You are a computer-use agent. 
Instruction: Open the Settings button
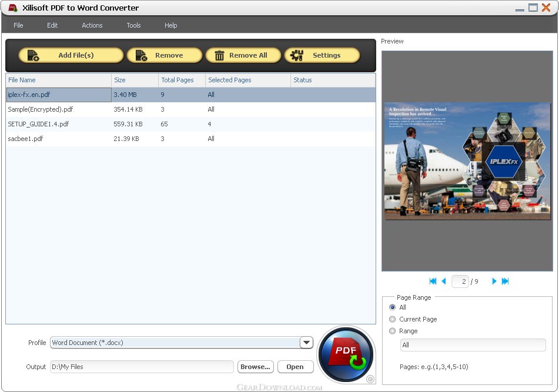pos(322,55)
